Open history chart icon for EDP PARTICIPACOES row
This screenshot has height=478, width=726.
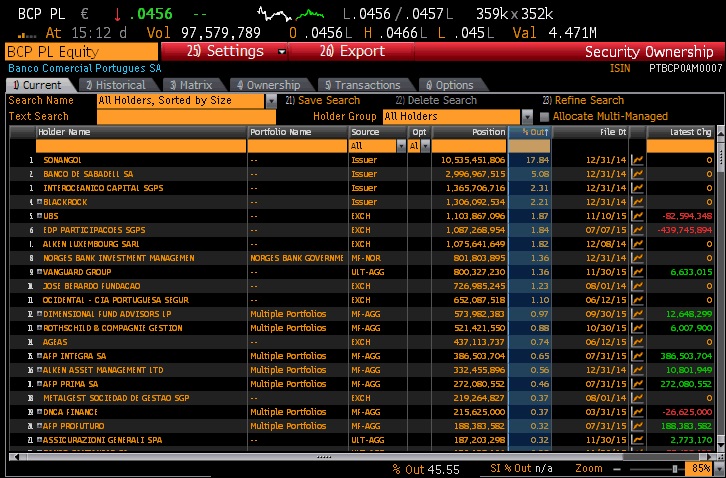[x=638, y=230]
